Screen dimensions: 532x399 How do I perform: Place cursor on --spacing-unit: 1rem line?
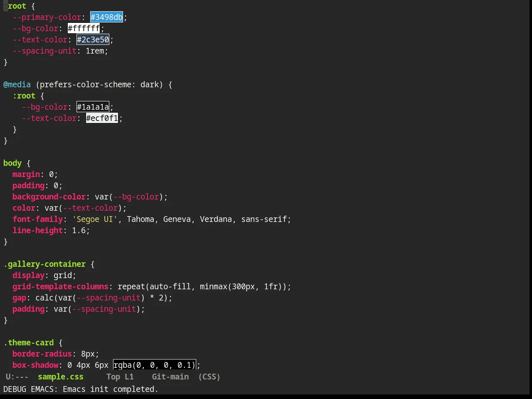tap(60, 51)
